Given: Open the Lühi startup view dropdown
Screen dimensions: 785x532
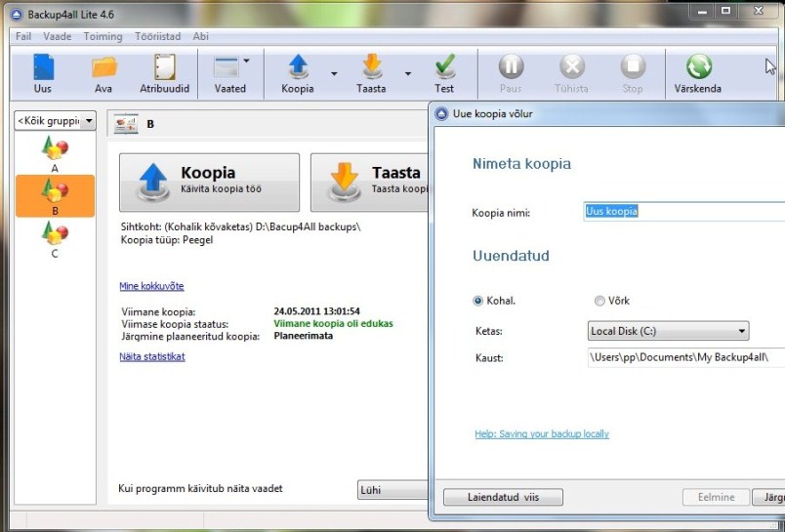Looking at the screenshot, I should [x=393, y=490].
